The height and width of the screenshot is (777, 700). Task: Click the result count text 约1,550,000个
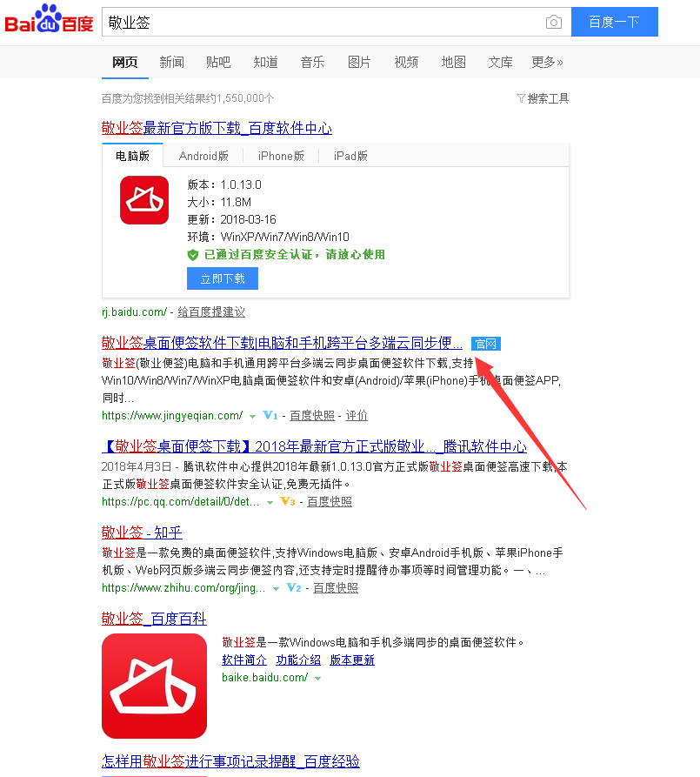[240, 98]
